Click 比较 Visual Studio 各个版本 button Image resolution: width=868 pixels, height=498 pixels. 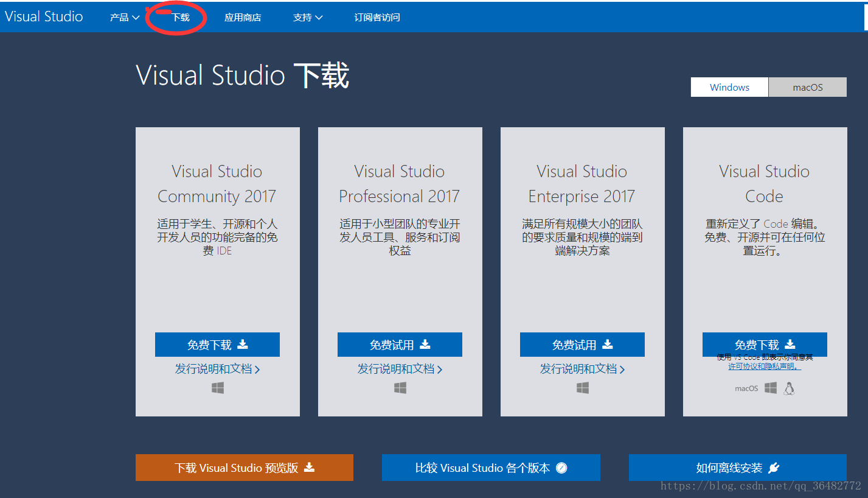coord(491,468)
